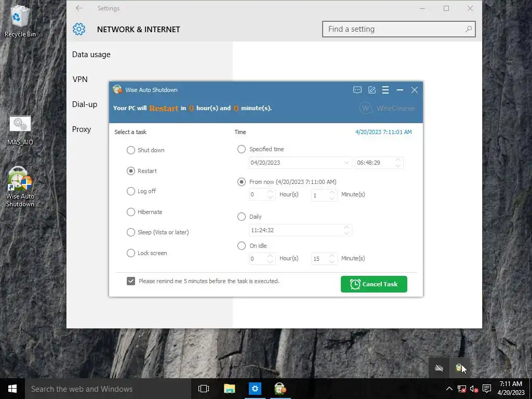This screenshot has width=532, height=399.
Task: Open the Windows Start menu
Action: (12, 389)
